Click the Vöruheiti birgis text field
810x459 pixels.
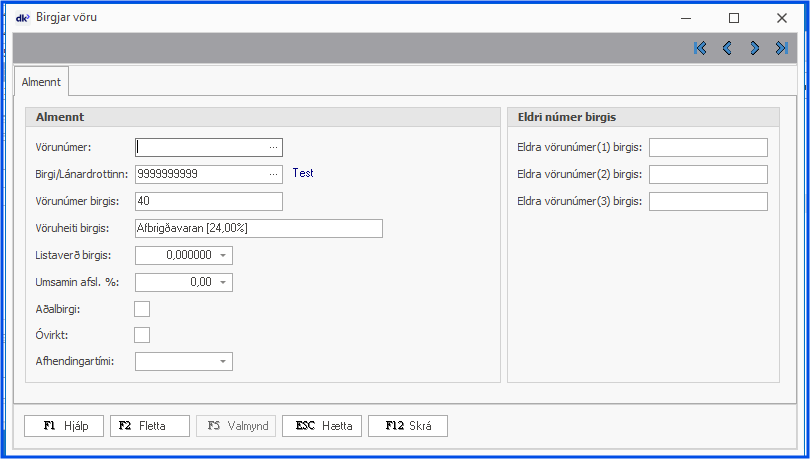pos(258,229)
